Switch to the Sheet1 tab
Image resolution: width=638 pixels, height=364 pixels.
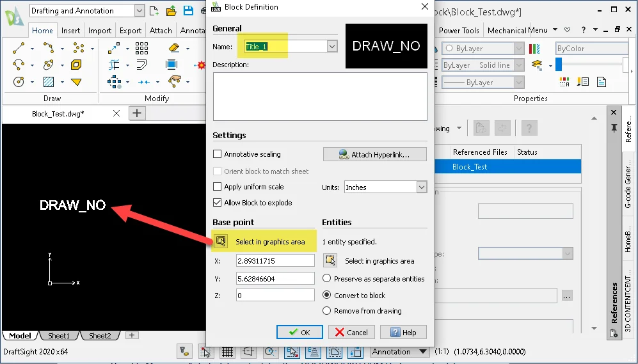(x=59, y=335)
